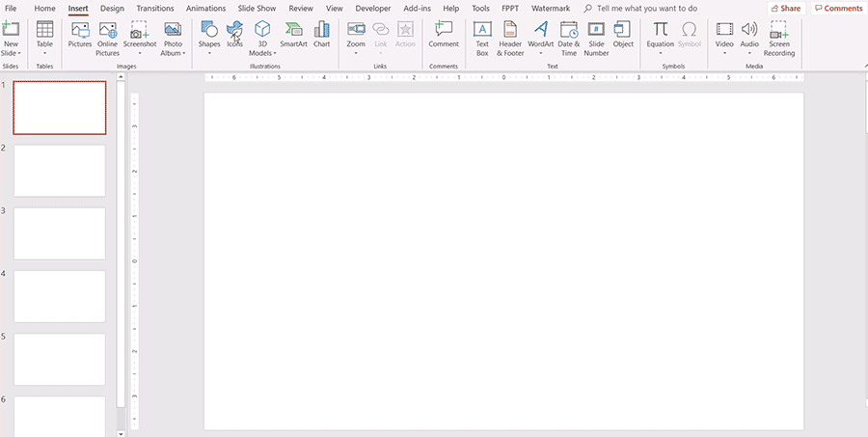Click the Share button

[x=785, y=8]
